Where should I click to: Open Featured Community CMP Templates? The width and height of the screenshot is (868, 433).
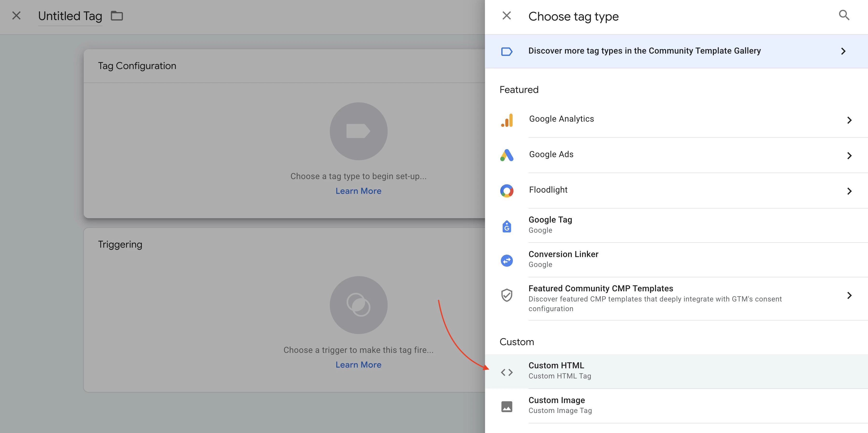[x=676, y=299]
